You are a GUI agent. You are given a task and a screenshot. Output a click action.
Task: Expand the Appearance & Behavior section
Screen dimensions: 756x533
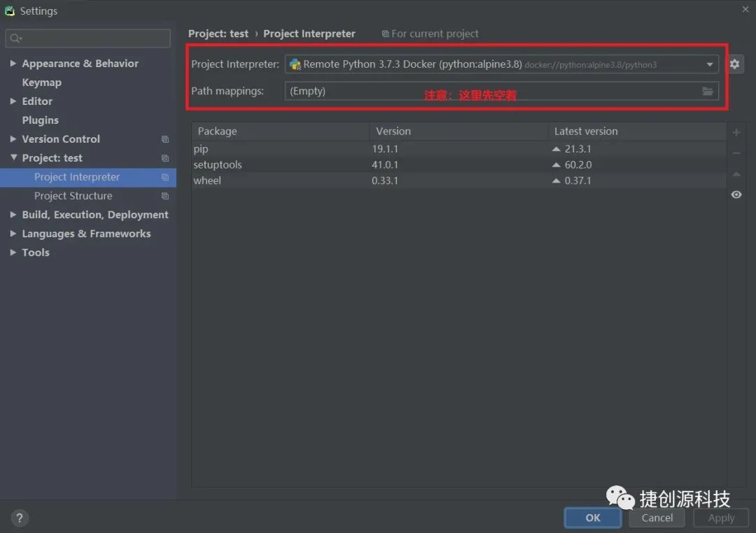coord(13,63)
